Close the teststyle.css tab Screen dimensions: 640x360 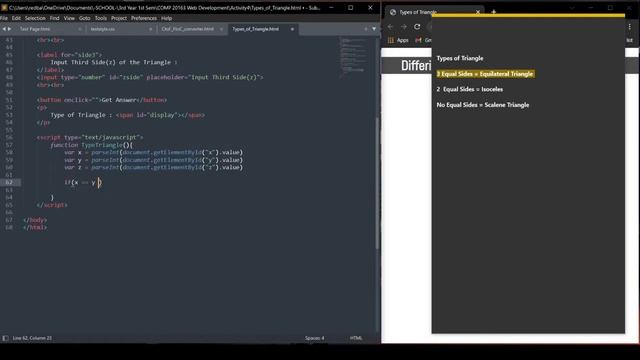click(151, 29)
